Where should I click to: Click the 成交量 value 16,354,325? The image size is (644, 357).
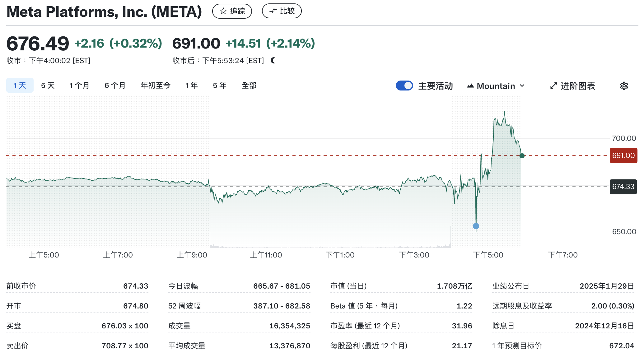290,326
